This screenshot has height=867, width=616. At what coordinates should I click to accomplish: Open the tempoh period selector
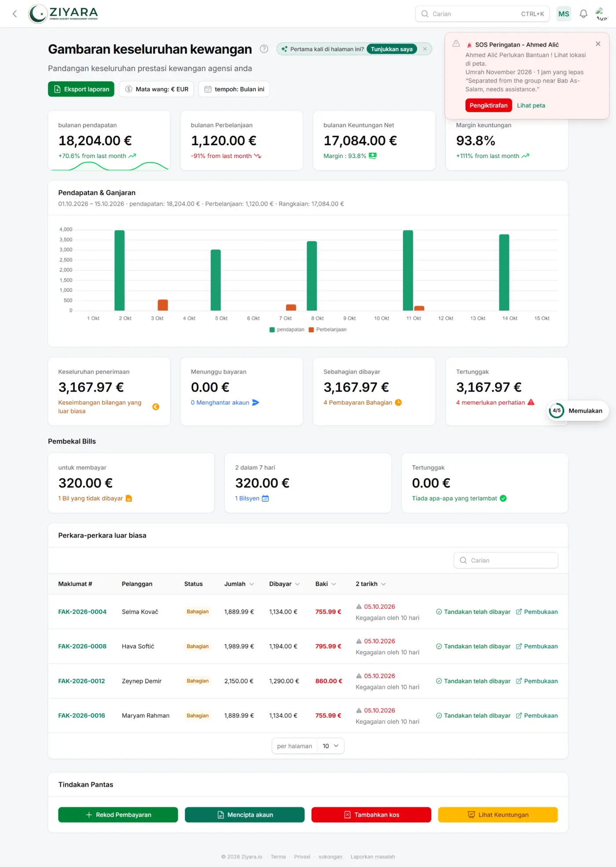tap(234, 89)
